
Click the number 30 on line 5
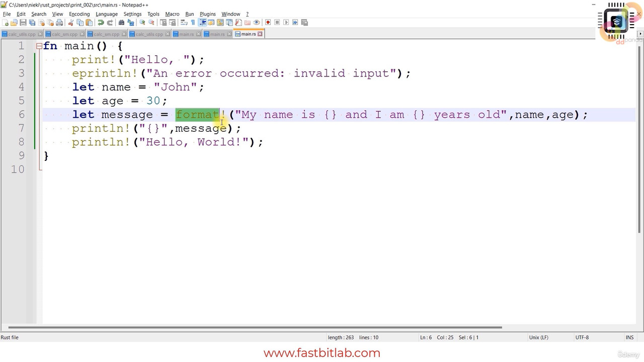(x=153, y=101)
